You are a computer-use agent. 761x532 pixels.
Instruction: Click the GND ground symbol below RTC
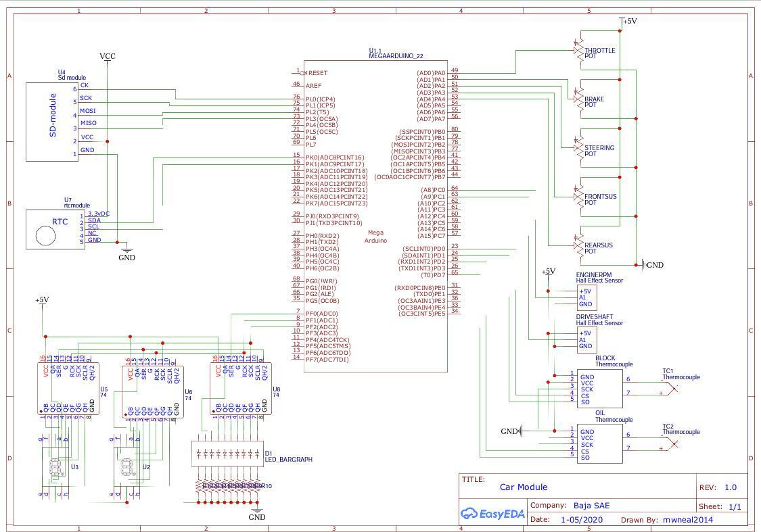[126, 250]
